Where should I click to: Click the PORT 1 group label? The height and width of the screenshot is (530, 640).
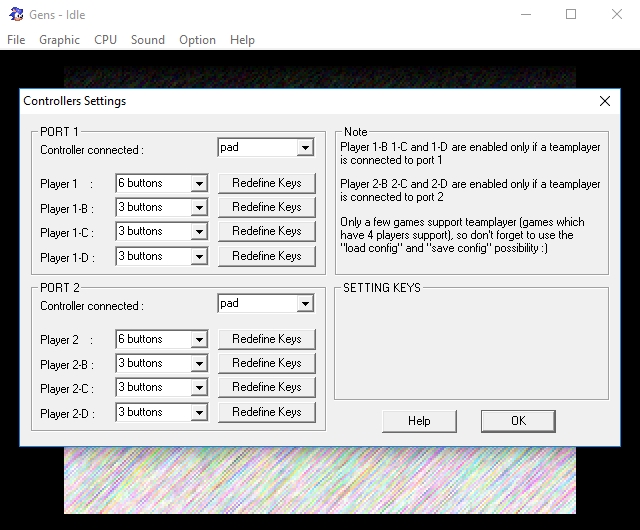point(59,132)
